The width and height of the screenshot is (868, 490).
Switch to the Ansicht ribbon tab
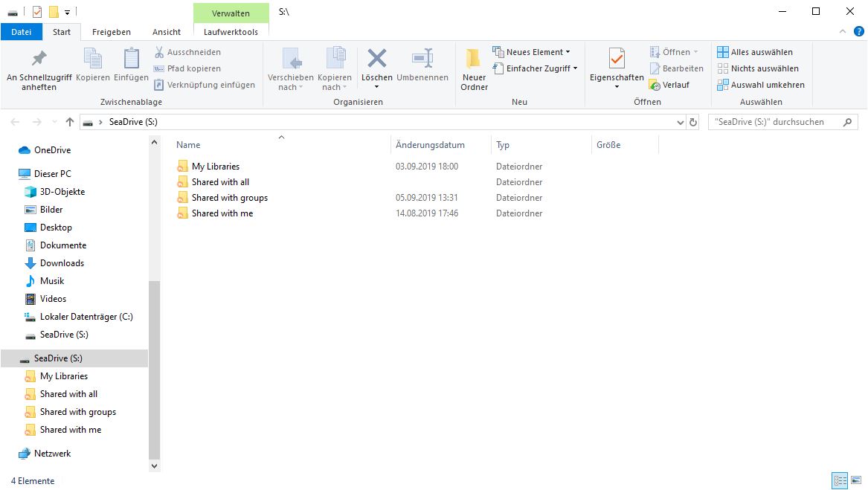click(x=167, y=32)
